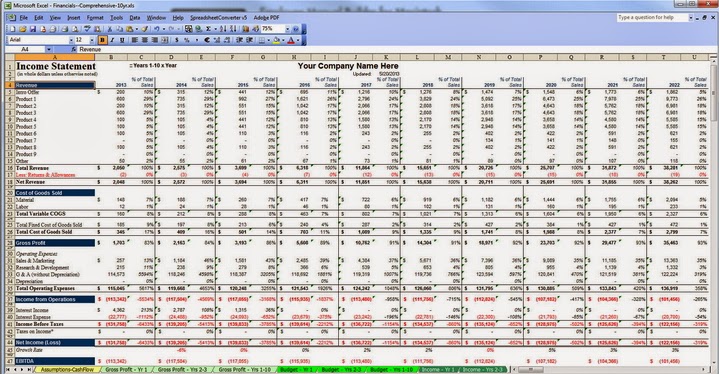This screenshot has height=374, width=719.
Task: Apply the red Font Color A
Action: [291, 40]
